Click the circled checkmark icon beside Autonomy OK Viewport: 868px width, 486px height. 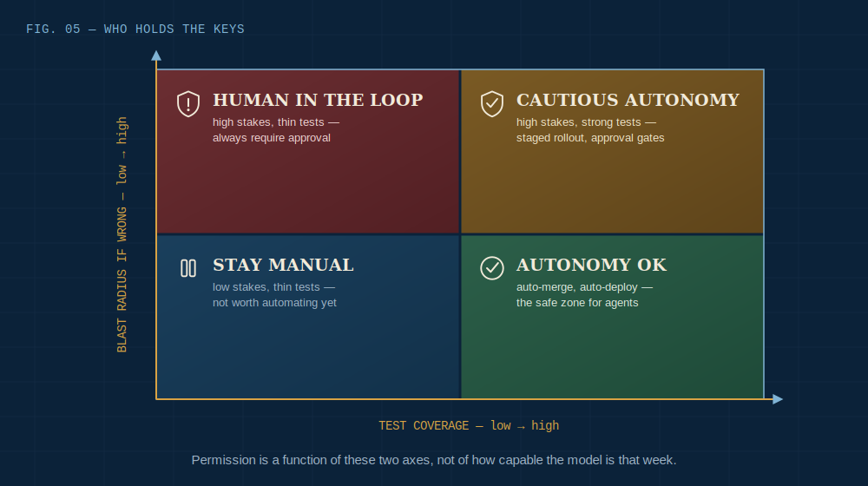pos(492,268)
